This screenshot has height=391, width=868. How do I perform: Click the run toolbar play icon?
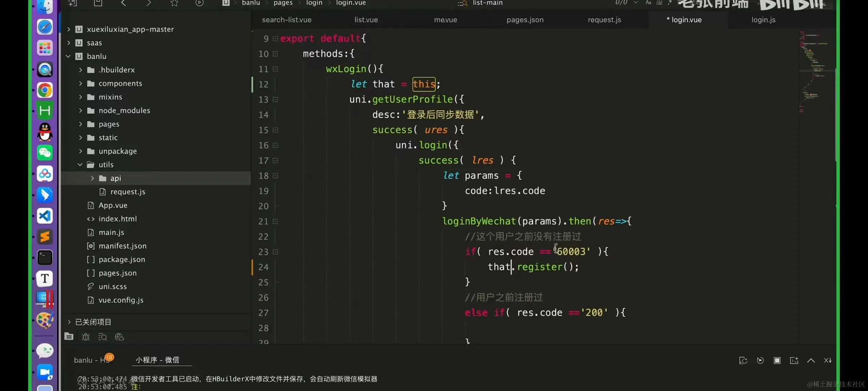(x=199, y=3)
